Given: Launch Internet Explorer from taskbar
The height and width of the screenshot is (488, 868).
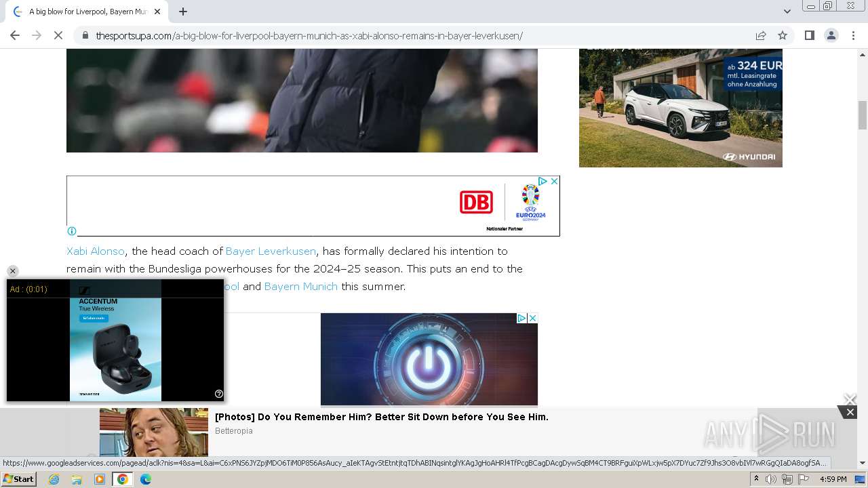Looking at the screenshot, I should [x=54, y=479].
